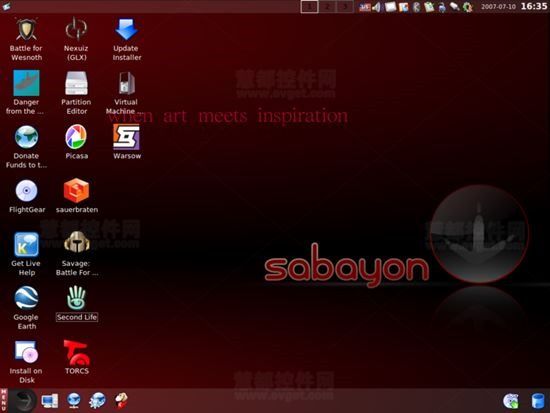550x413 pixels.
Task: Launch sauerbraten orange cube icon
Action: (76, 191)
